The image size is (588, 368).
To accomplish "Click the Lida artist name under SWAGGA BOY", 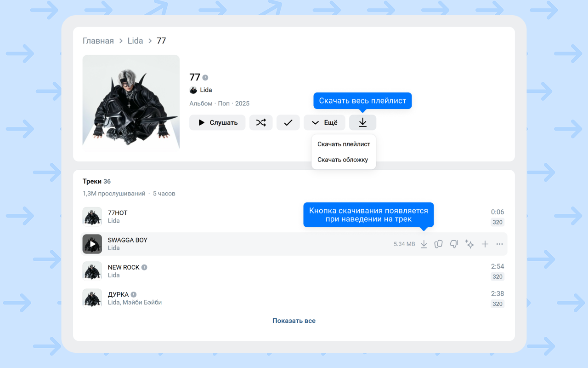I will point(113,248).
